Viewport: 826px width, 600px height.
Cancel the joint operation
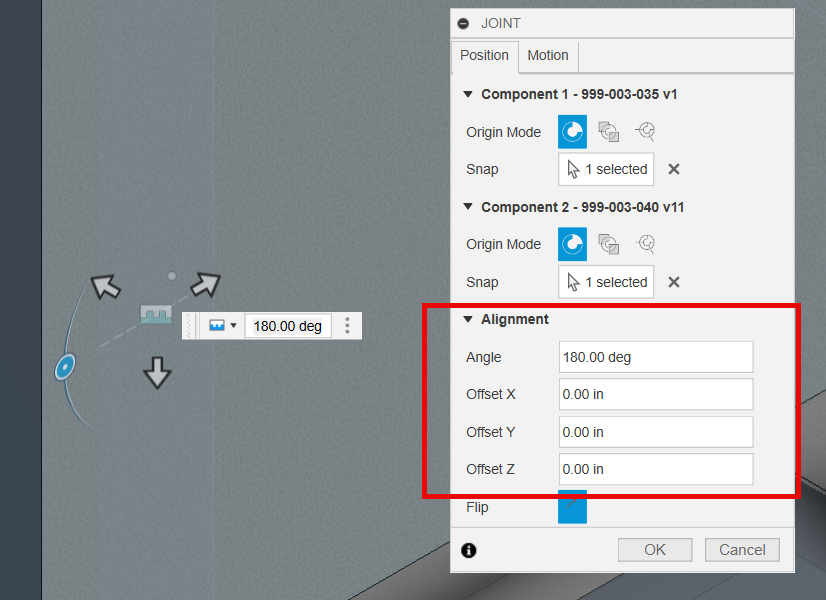[x=742, y=549]
